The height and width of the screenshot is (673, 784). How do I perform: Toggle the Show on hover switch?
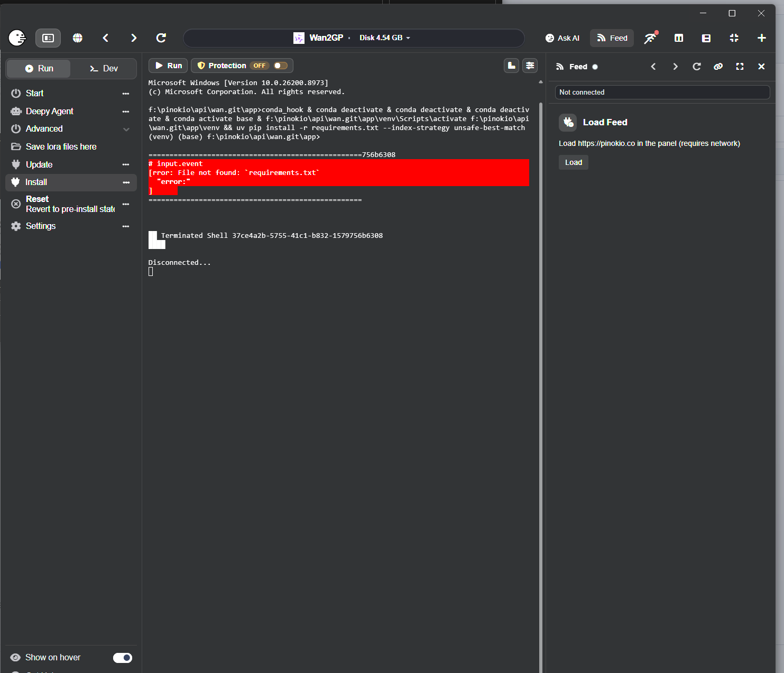[123, 658]
